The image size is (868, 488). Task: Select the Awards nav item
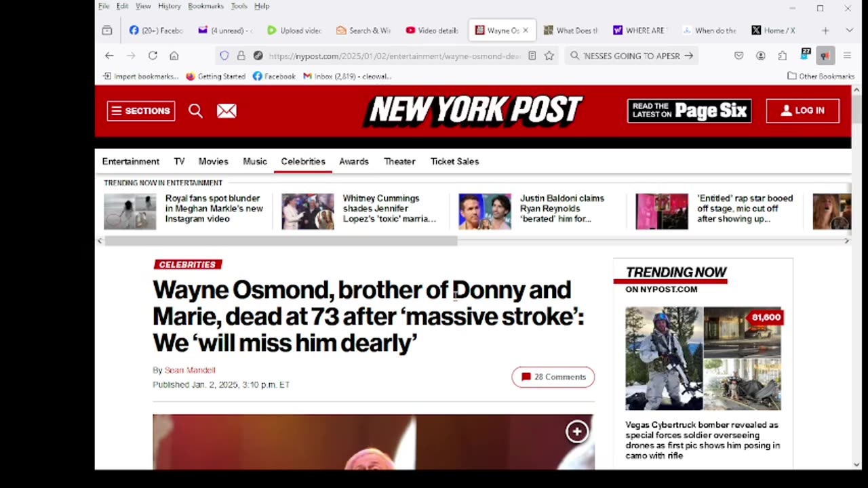pos(354,161)
